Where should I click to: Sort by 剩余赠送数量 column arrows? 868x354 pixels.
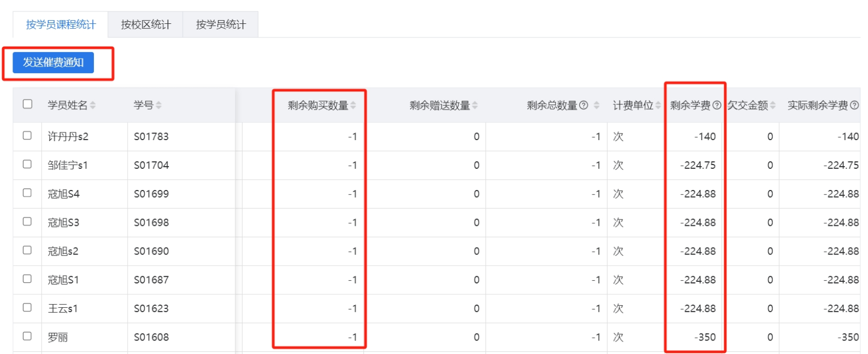tap(475, 105)
